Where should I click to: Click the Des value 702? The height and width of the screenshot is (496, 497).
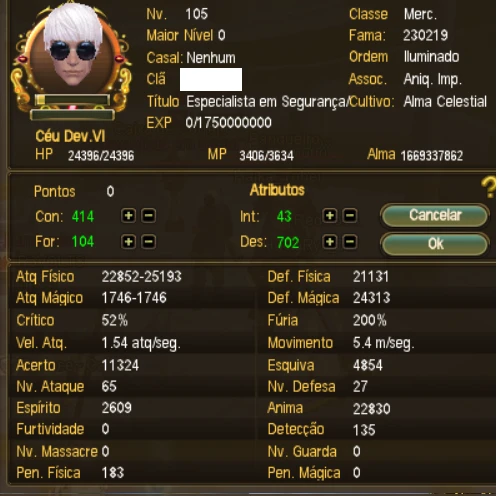[x=288, y=242]
